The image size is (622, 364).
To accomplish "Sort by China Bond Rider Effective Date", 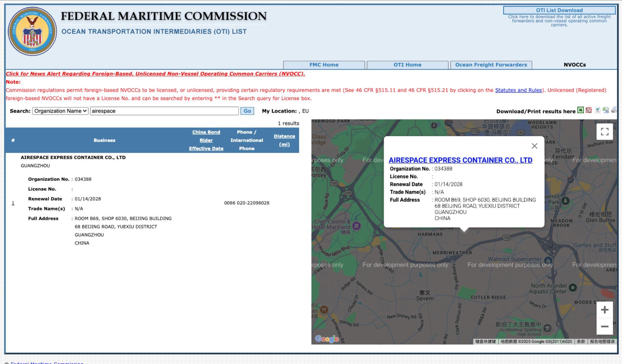I will (x=206, y=140).
